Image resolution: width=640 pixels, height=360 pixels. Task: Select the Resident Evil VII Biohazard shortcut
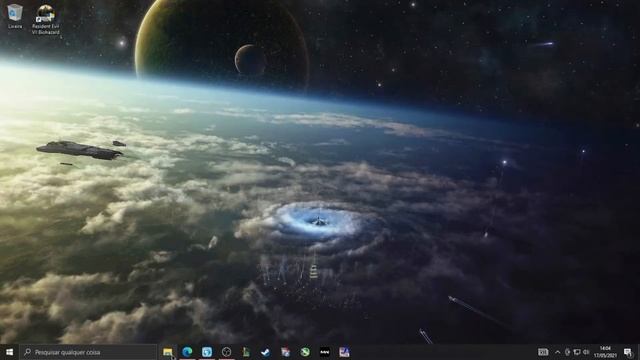46,20
